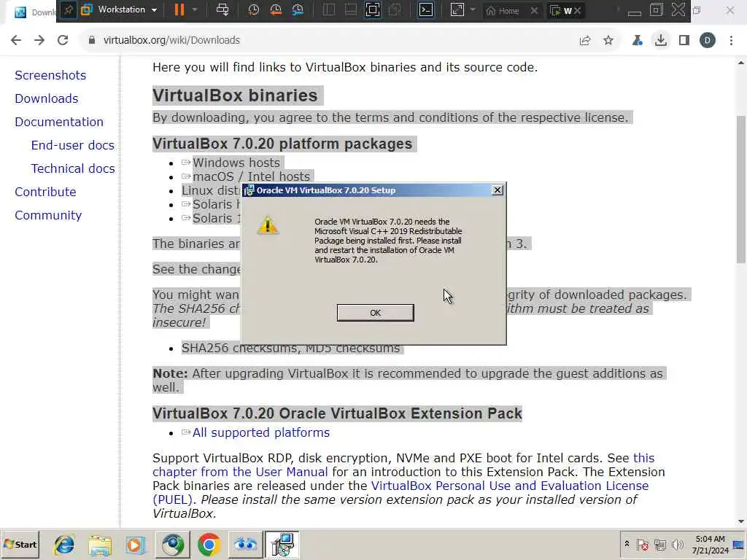The width and height of the screenshot is (747, 560).
Task: Open the Contribute sidebar link
Action: click(x=45, y=192)
